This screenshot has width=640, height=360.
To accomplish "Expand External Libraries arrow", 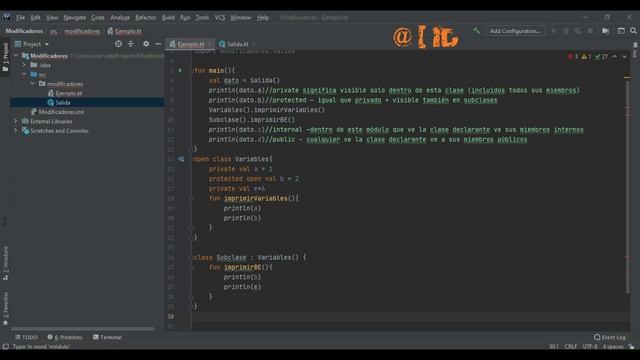I will 16,121.
